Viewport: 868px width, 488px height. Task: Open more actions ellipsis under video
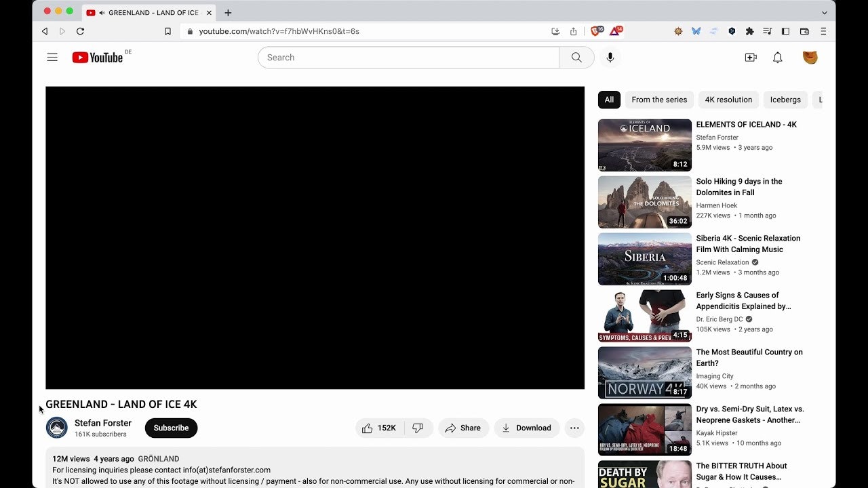point(574,428)
